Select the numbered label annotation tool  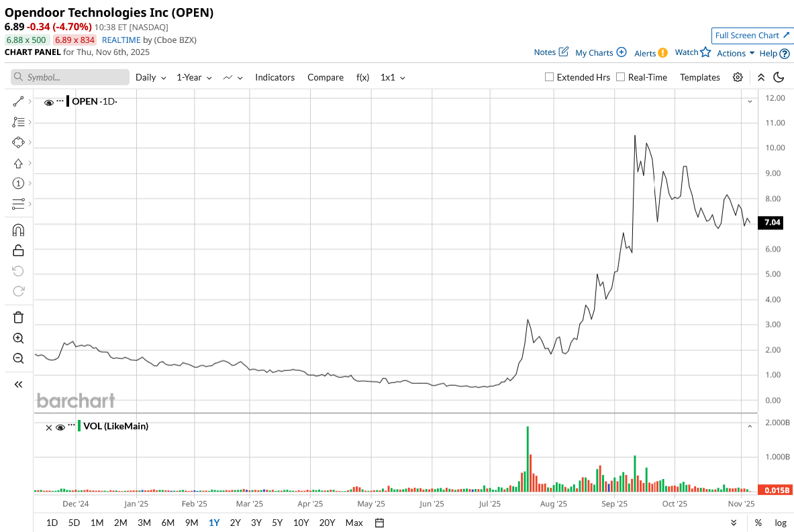tap(18, 183)
